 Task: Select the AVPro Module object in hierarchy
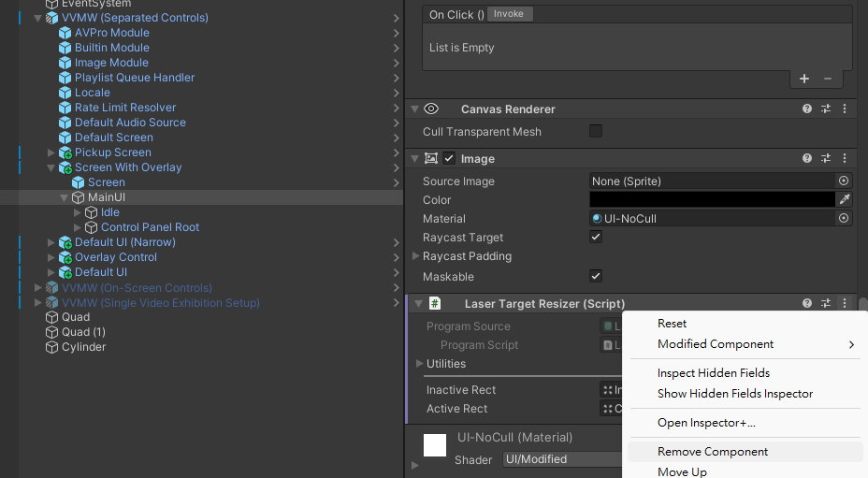tap(111, 33)
